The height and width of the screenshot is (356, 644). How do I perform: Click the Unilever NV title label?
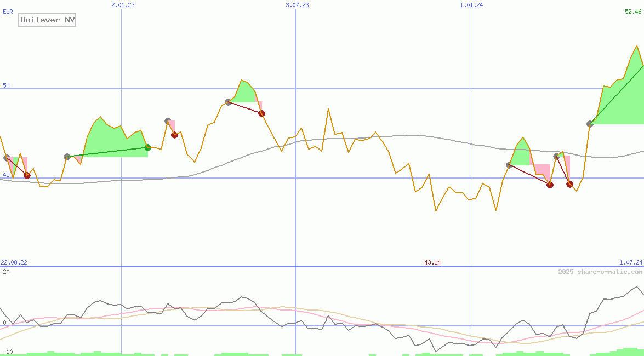[47, 20]
